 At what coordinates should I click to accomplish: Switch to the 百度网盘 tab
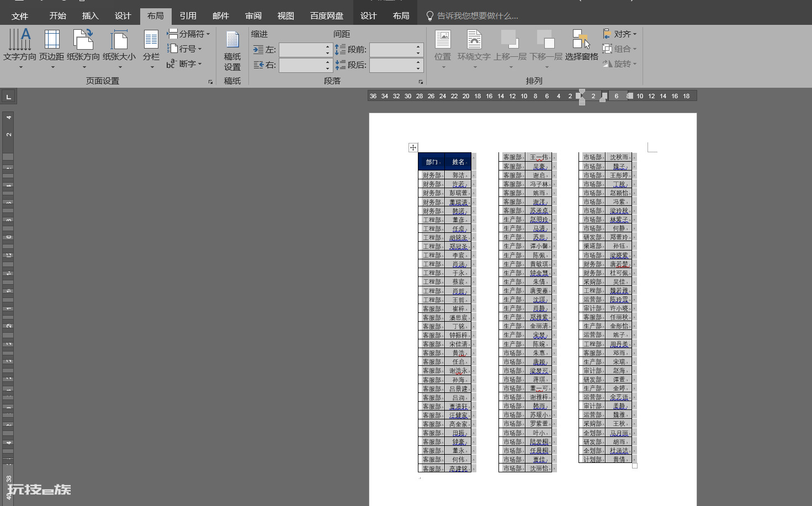327,16
